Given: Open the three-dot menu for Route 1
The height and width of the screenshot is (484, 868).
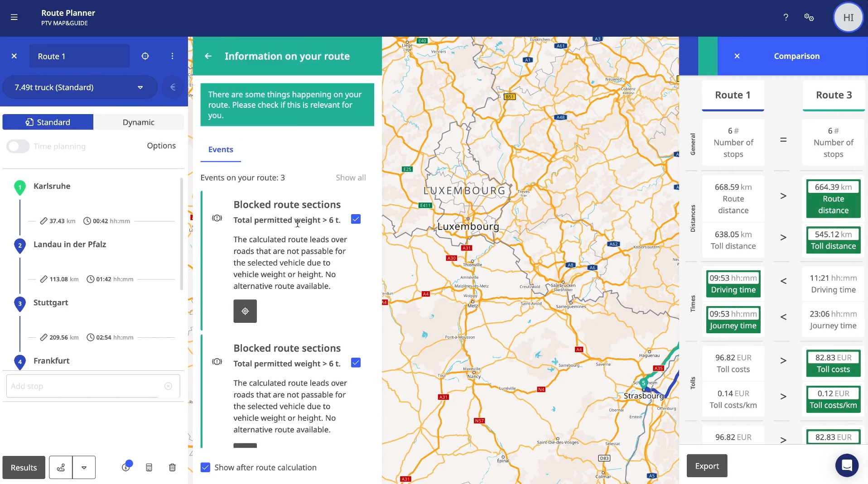Looking at the screenshot, I should (172, 56).
